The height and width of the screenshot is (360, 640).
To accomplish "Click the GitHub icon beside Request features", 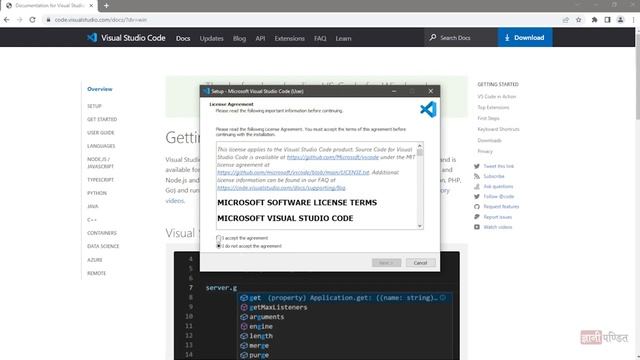I will [x=477, y=207].
